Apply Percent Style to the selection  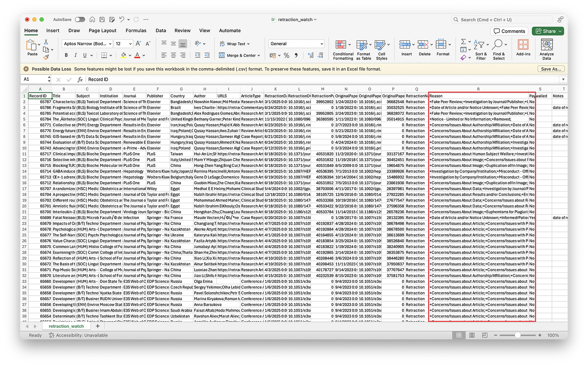click(x=286, y=55)
